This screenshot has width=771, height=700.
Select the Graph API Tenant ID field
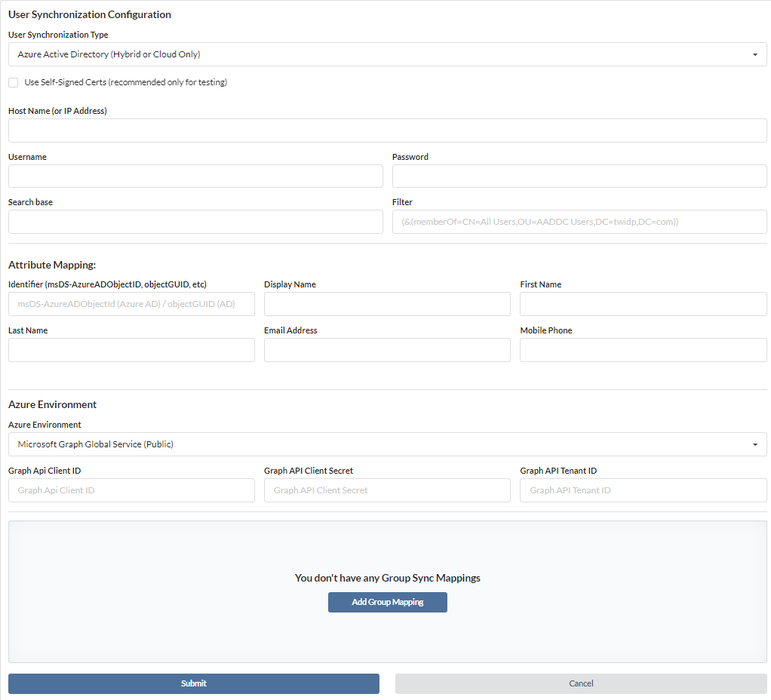pos(644,490)
